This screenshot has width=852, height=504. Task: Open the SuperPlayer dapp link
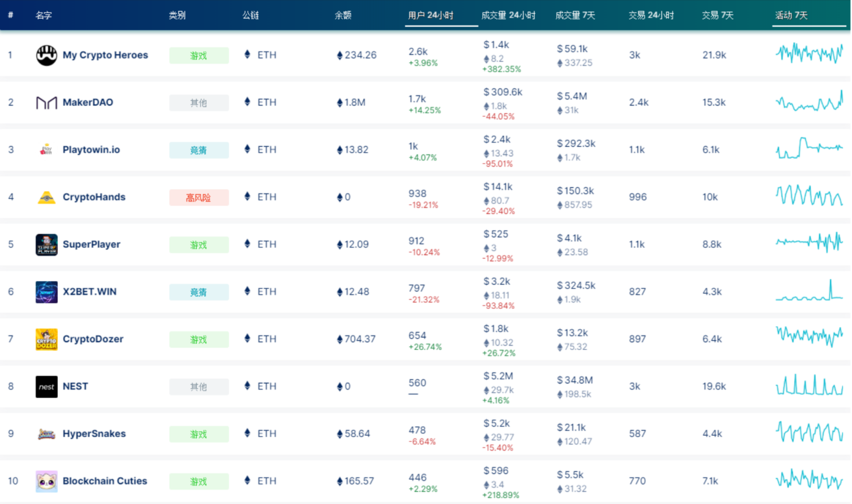[91, 245]
